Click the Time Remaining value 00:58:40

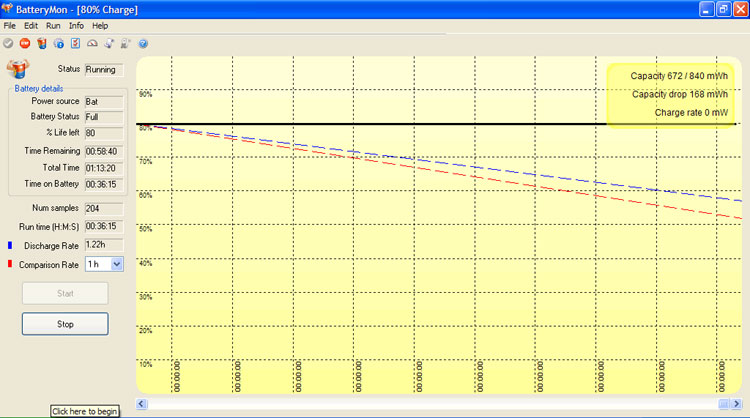pyautogui.click(x=104, y=152)
